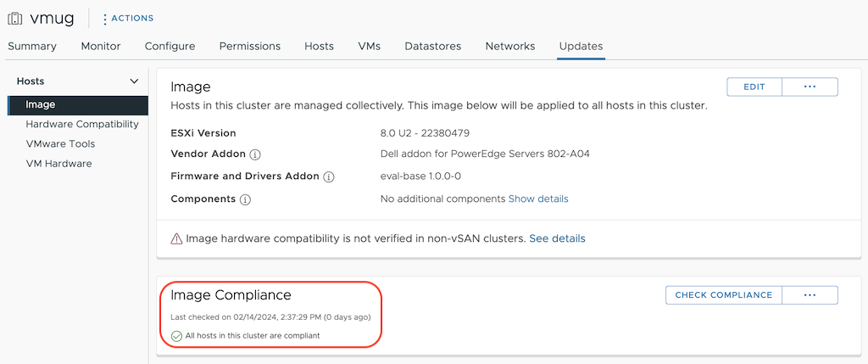This screenshot has height=364, width=868.
Task: Click the vmug cluster icon
Action: 14,19
